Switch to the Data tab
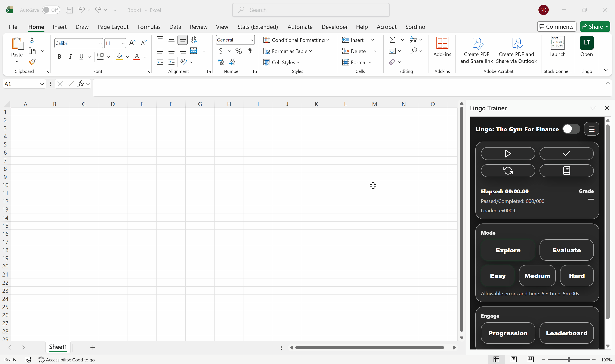 [175, 27]
